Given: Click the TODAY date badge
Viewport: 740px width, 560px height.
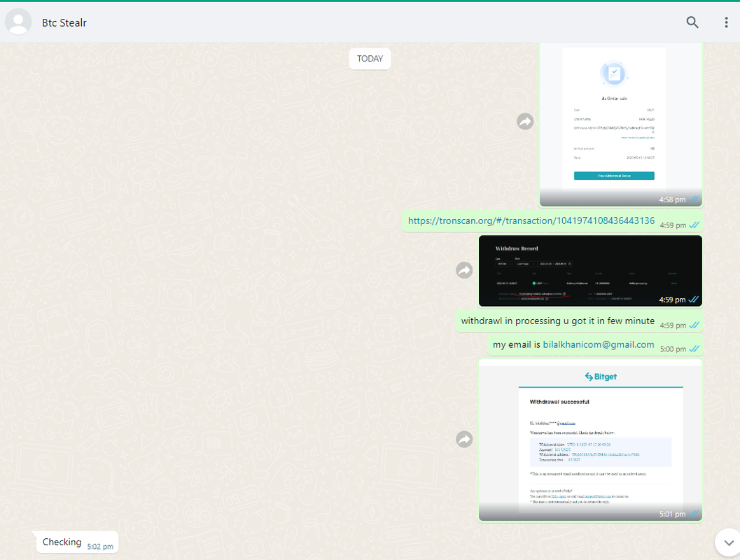Looking at the screenshot, I should click(x=370, y=59).
